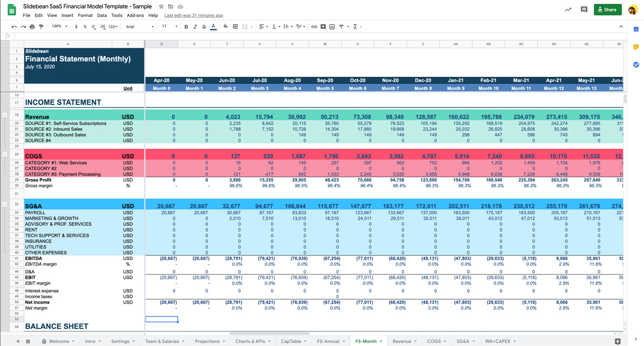Click the formula bar input

click(215, 37)
